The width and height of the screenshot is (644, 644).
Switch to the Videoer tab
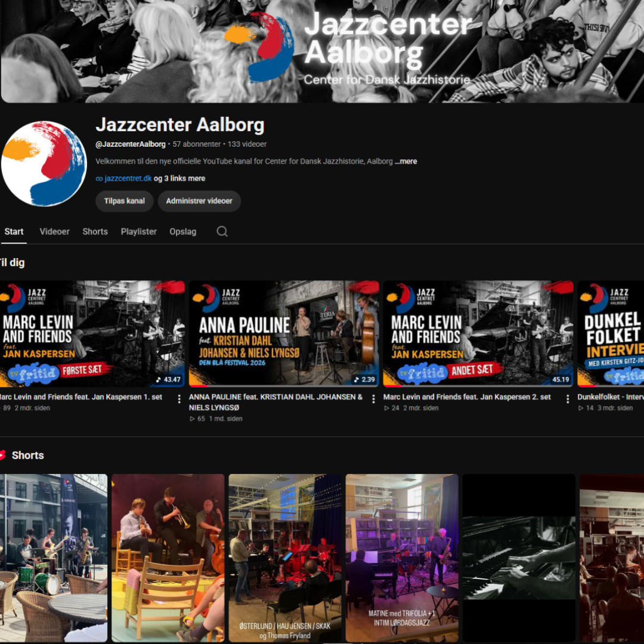pos(55,231)
